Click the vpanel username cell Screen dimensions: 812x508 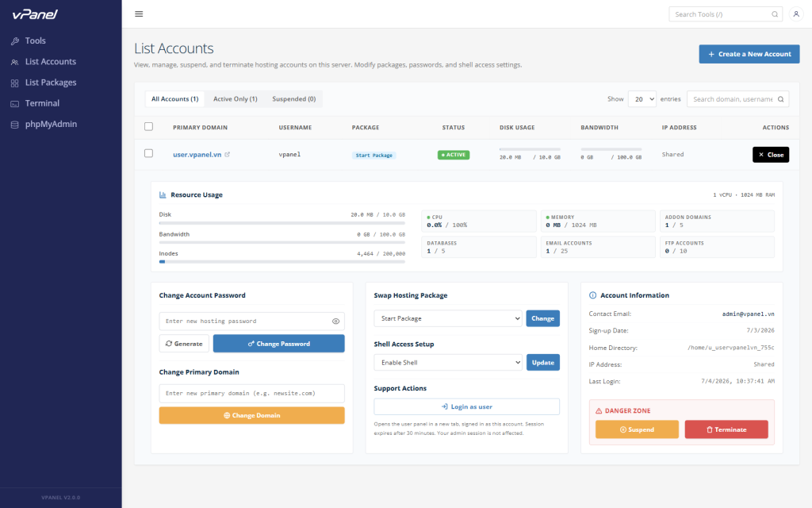[x=289, y=155]
